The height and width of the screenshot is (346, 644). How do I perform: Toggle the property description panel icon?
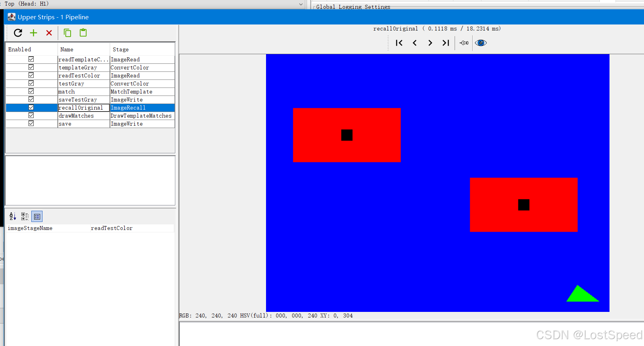coord(37,216)
